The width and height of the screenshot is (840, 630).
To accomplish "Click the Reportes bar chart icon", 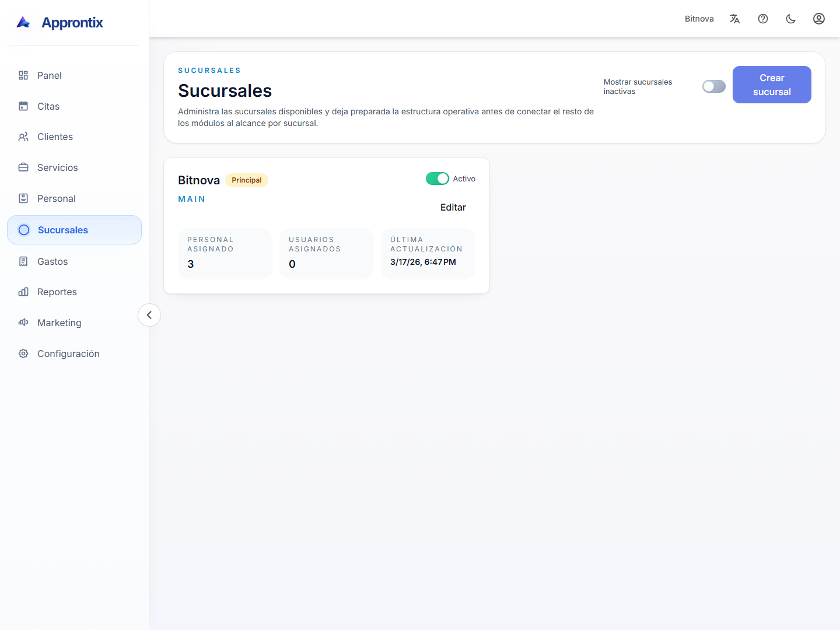I will (23, 292).
